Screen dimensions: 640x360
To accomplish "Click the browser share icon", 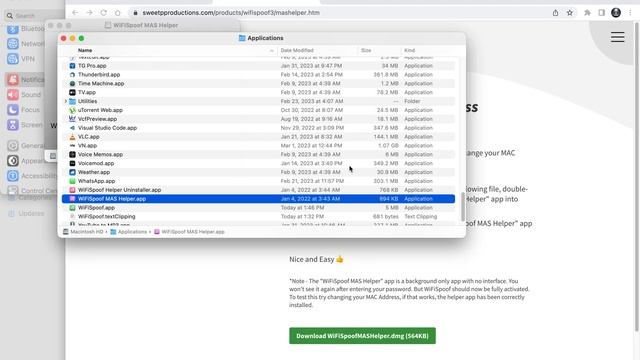I will pyautogui.click(x=555, y=13).
